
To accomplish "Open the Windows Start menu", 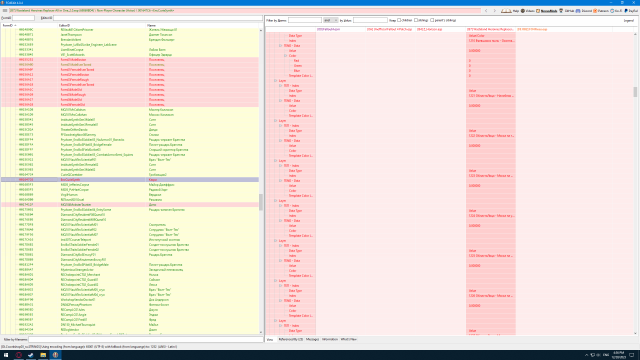I will (6, 355).
